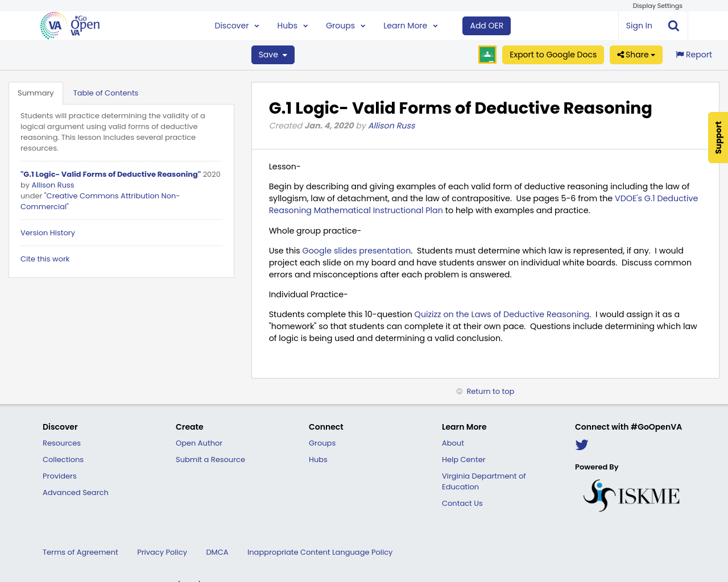Open footer Submit a Resource link
This screenshot has height=582, width=728.
click(210, 460)
